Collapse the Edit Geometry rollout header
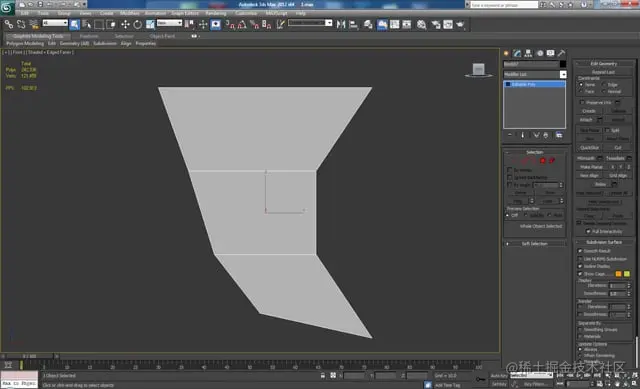The height and width of the screenshot is (389, 640). 604,64
